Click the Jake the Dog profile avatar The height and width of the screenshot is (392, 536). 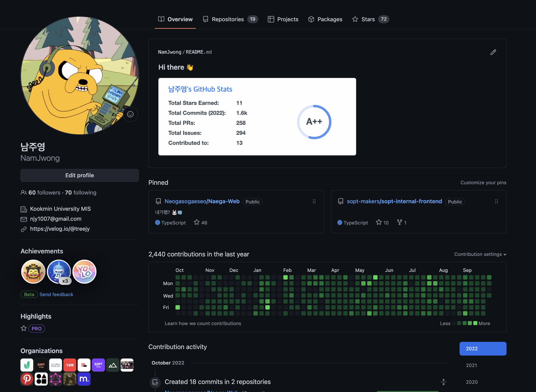[x=80, y=75]
